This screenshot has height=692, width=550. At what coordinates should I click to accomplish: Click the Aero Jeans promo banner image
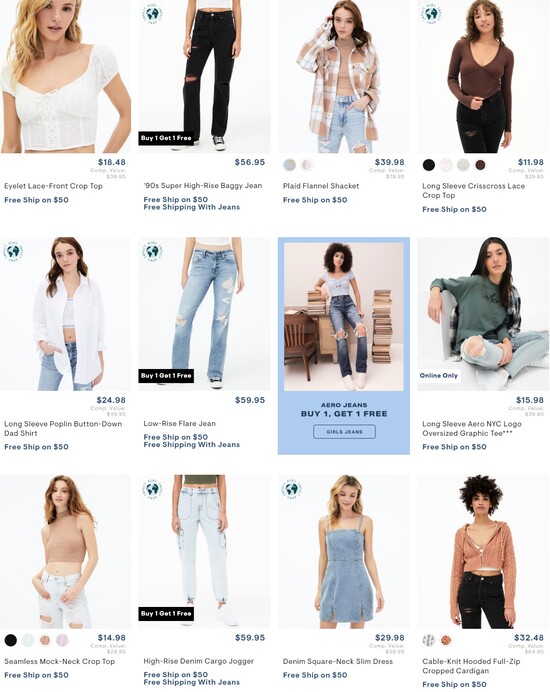(344, 317)
